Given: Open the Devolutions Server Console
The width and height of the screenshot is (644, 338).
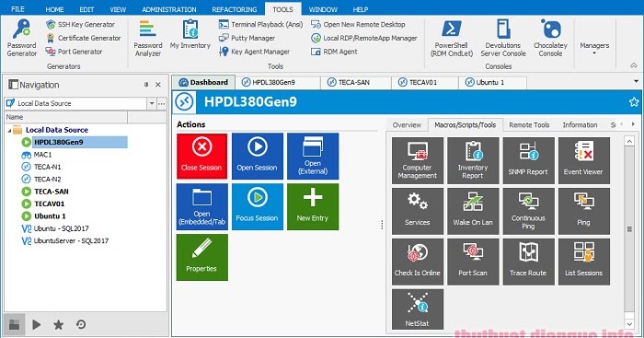Looking at the screenshot, I should (503, 39).
